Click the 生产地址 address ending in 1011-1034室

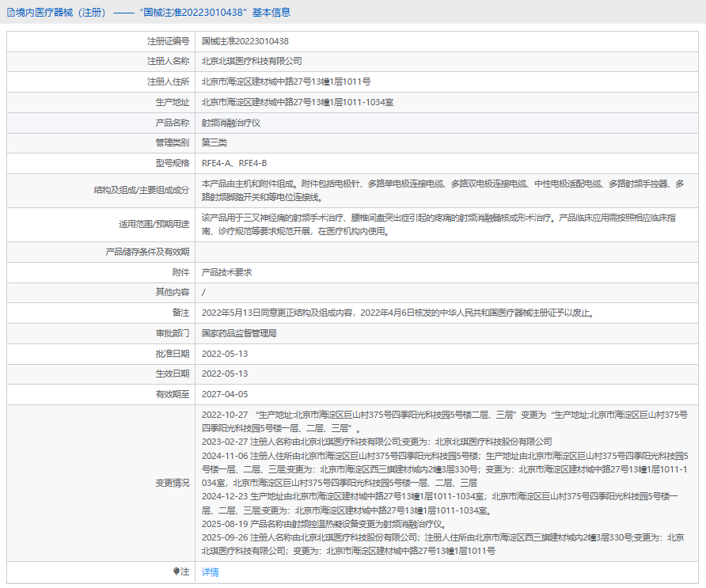[x=298, y=102]
